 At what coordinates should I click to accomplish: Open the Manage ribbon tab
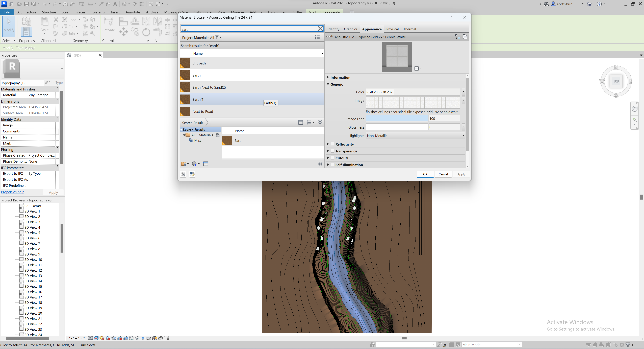click(x=237, y=12)
